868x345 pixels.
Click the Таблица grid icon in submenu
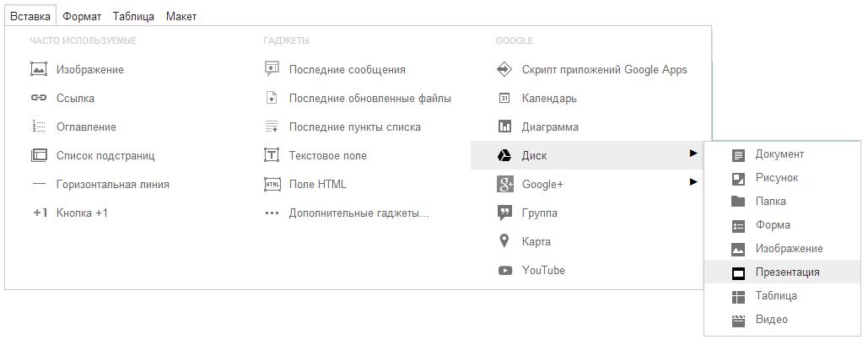[x=738, y=297]
